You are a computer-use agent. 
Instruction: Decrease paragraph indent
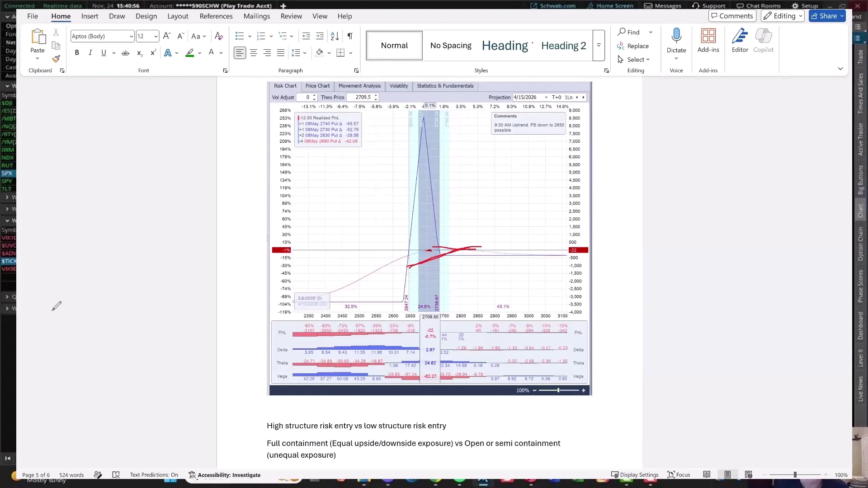[x=306, y=36]
